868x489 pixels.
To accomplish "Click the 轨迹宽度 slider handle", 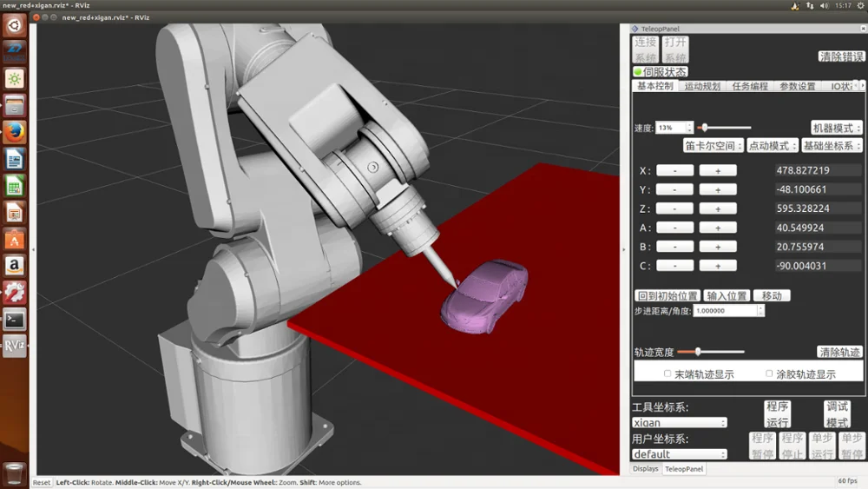I will 698,351.
